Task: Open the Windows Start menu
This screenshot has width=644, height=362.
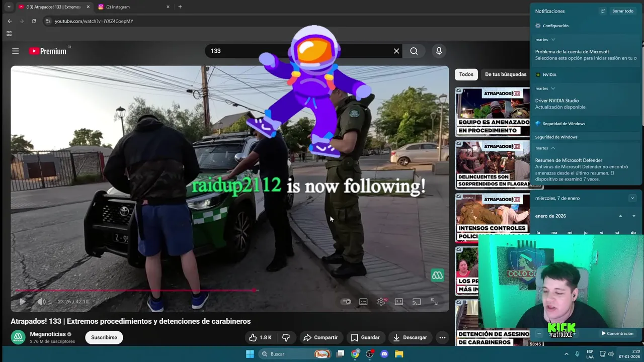Action: [250, 354]
